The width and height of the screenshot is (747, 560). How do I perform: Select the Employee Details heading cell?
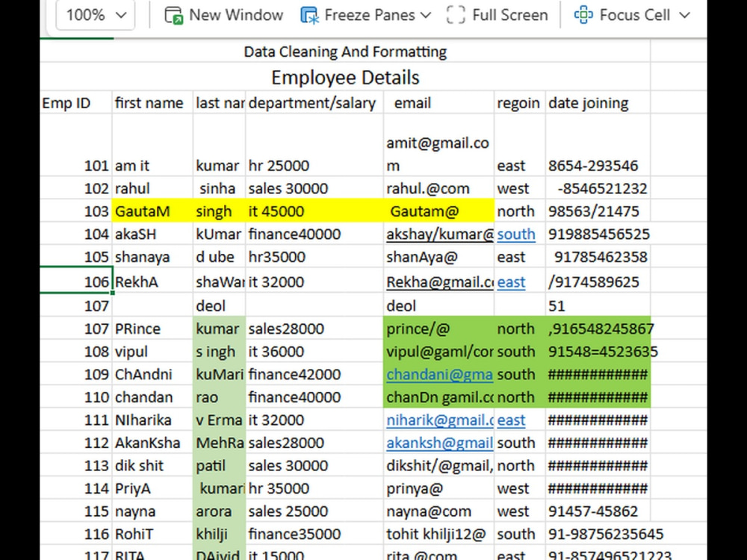tap(345, 77)
